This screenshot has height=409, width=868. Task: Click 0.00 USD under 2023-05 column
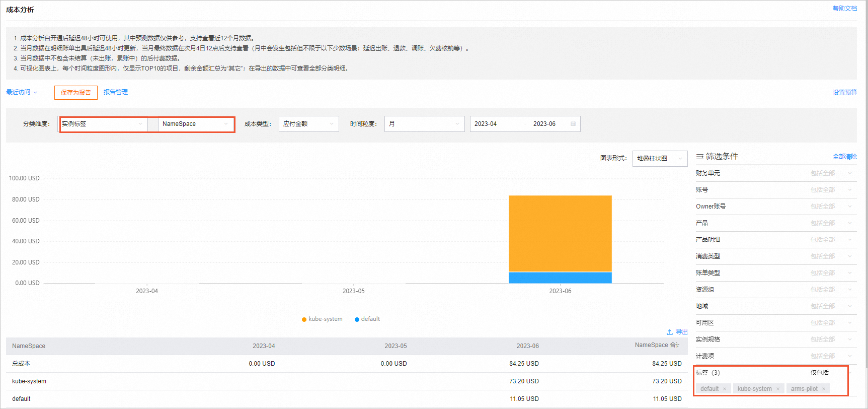tap(393, 364)
